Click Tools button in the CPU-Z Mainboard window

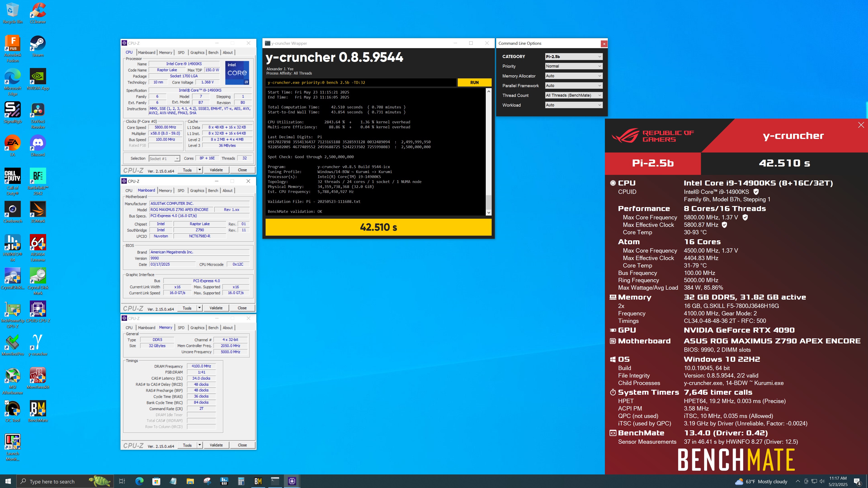click(x=187, y=308)
